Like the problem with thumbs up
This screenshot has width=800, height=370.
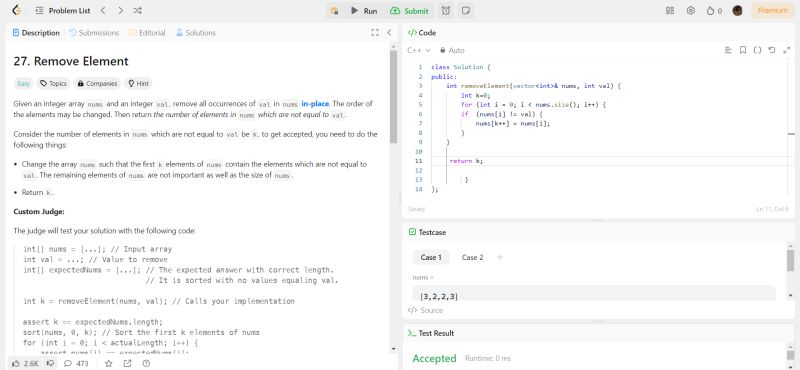25,363
